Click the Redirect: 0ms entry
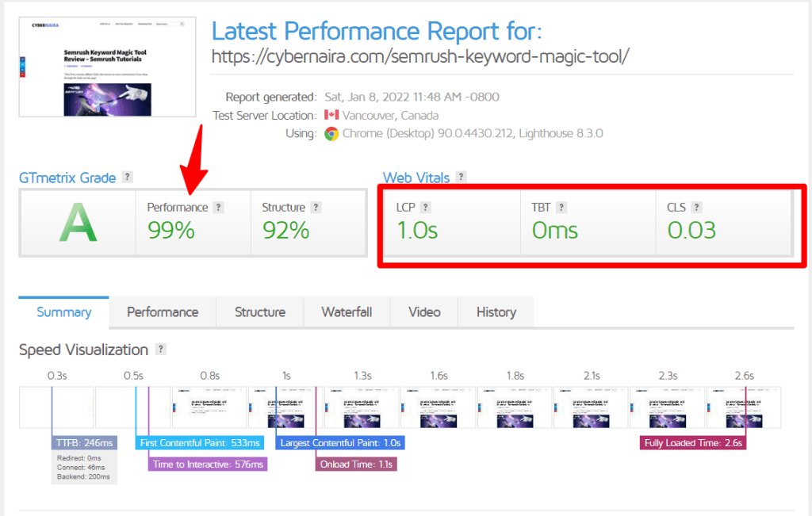 [79, 458]
